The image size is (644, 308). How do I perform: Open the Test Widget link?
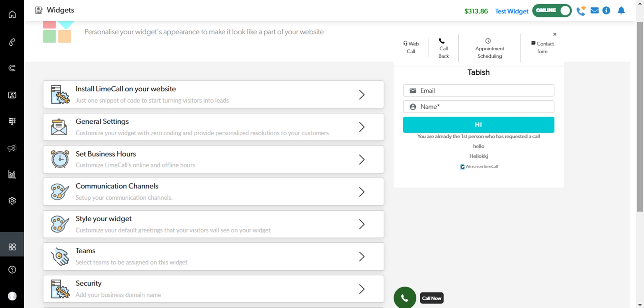(x=511, y=11)
